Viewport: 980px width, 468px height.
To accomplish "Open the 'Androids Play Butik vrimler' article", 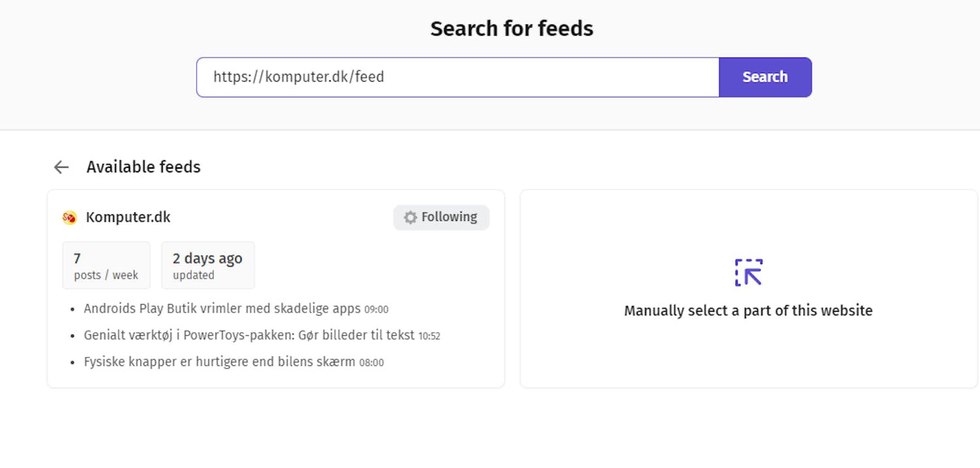I will pyautogui.click(x=222, y=309).
